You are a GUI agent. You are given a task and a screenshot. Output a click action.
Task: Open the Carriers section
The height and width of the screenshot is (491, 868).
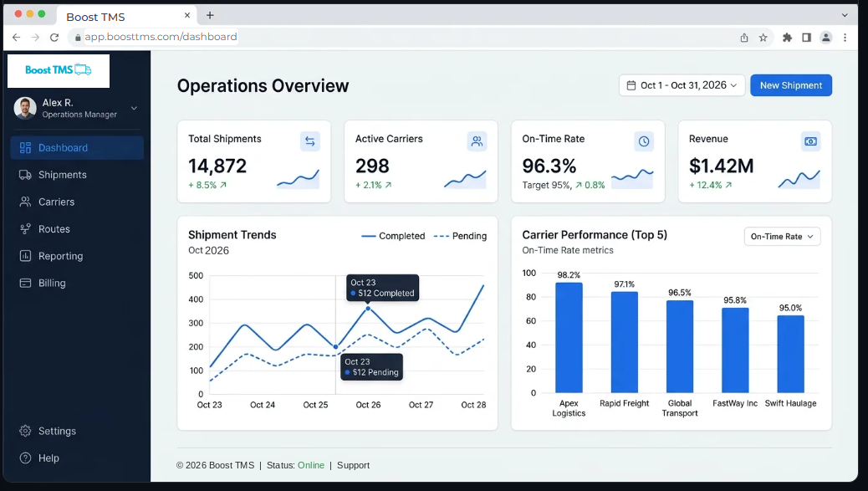click(x=77, y=202)
